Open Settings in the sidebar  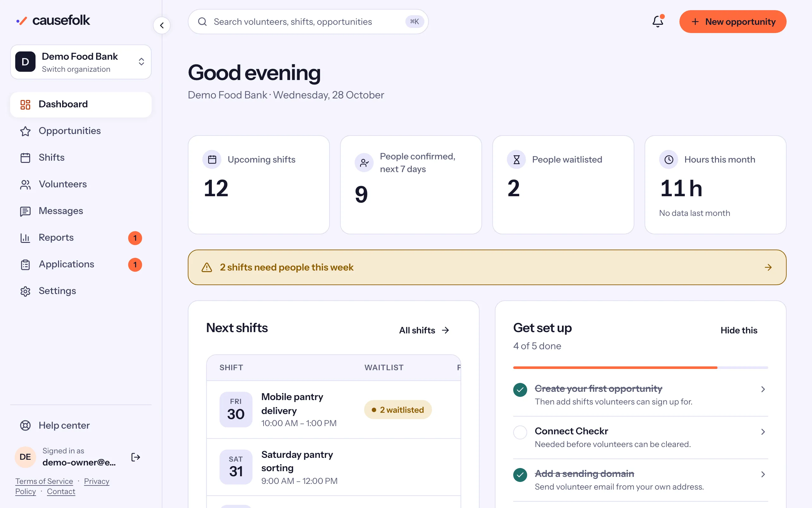(x=81, y=291)
